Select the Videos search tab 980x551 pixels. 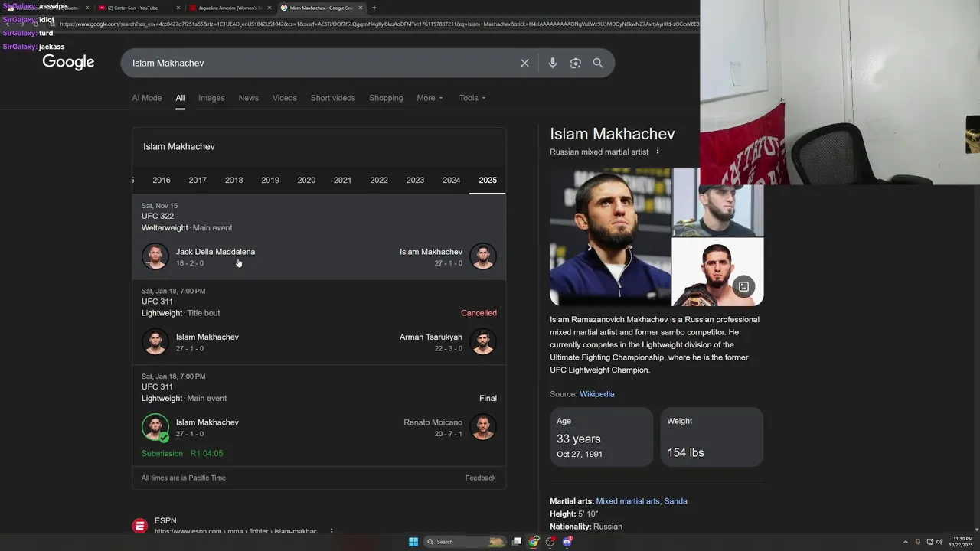(284, 98)
